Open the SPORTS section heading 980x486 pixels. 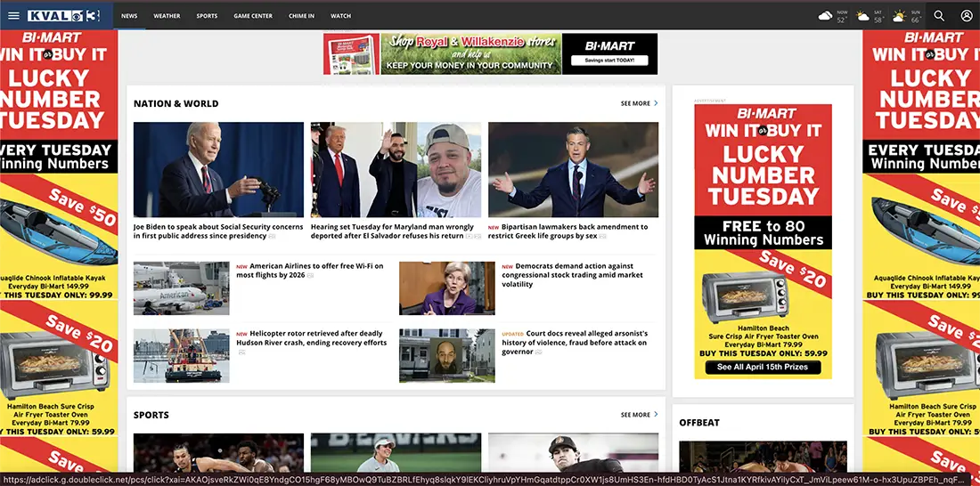[151, 415]
